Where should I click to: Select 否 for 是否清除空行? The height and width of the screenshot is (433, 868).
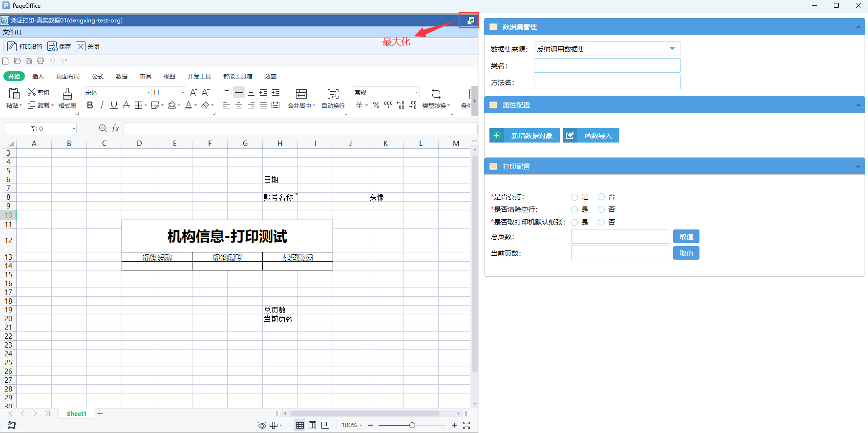(601, 210)
